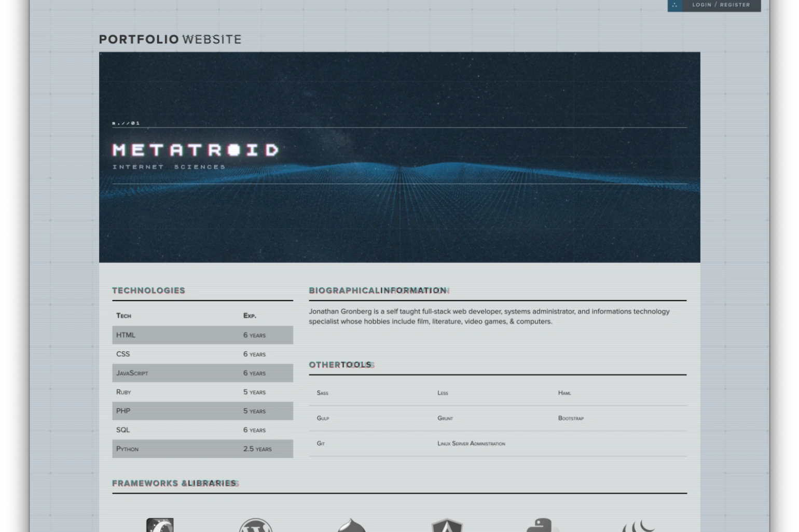Click the Haml tool entry

[564, 393]
